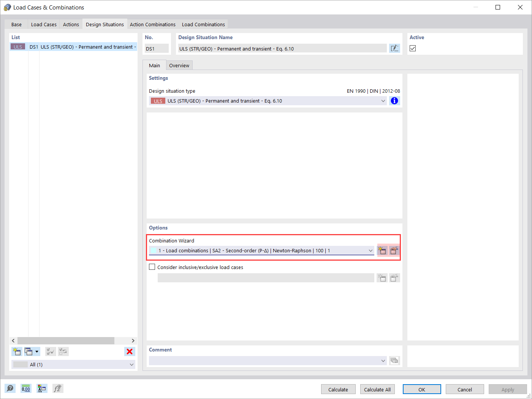The image size is (532, 399).
Task: Expand the Combination Wizard dropdown
Action: [370, 250]
